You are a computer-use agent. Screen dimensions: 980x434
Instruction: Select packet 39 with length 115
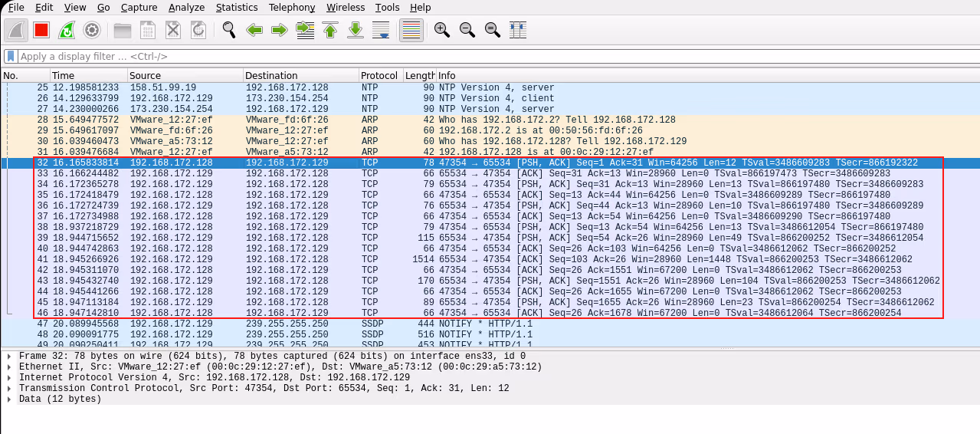pos(490,238)
